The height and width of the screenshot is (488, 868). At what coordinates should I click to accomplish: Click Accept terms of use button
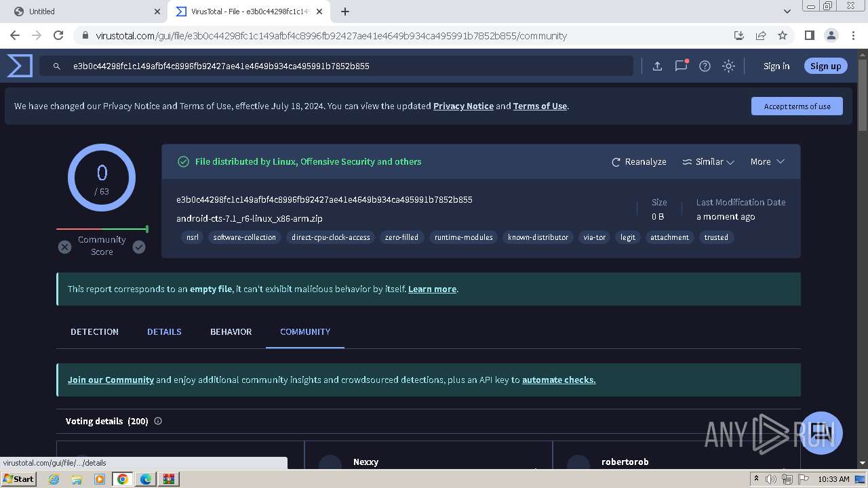797,106
